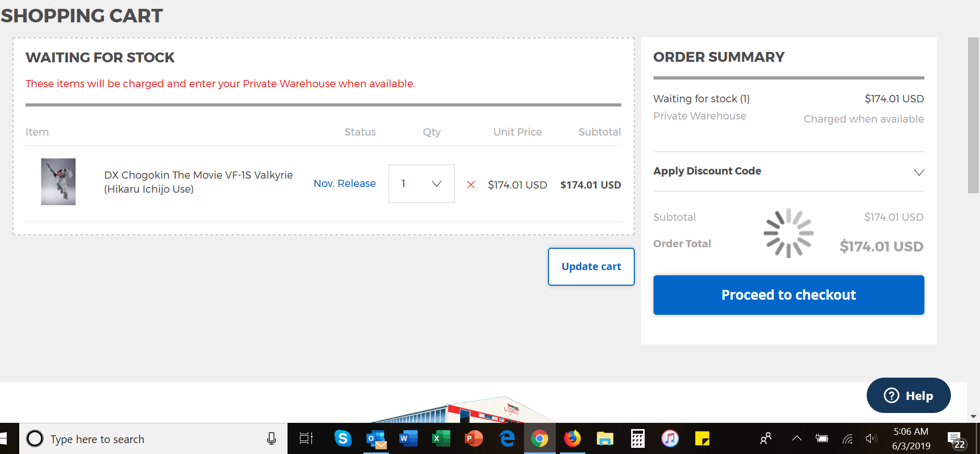The width and height of the screenshot is (980, 454).
Task: Click the page's vertical scrollbar thumb
Action: (973, 115)
